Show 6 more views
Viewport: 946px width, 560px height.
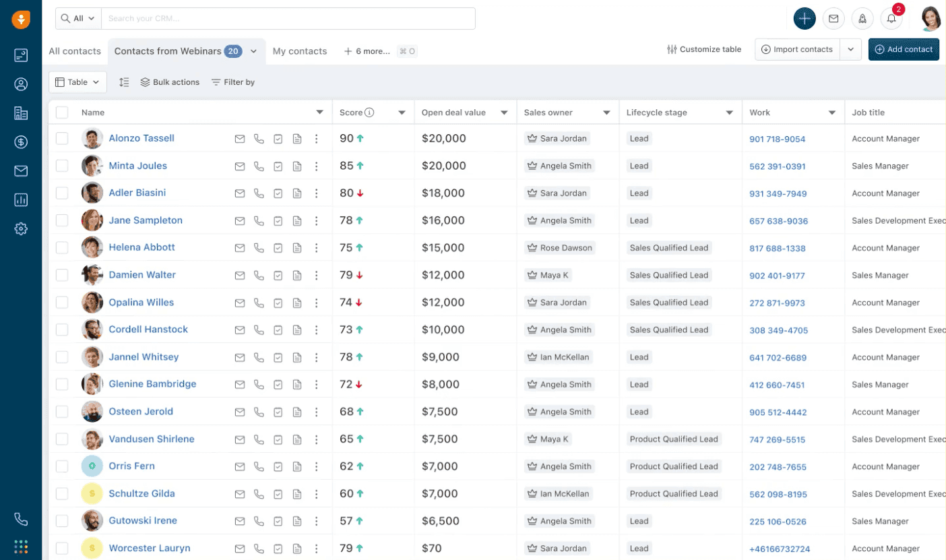367,51
